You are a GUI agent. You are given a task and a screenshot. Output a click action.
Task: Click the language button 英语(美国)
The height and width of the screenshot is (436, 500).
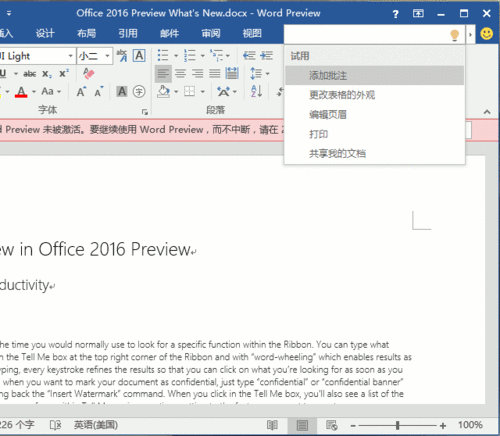click(x=96, y=425)
